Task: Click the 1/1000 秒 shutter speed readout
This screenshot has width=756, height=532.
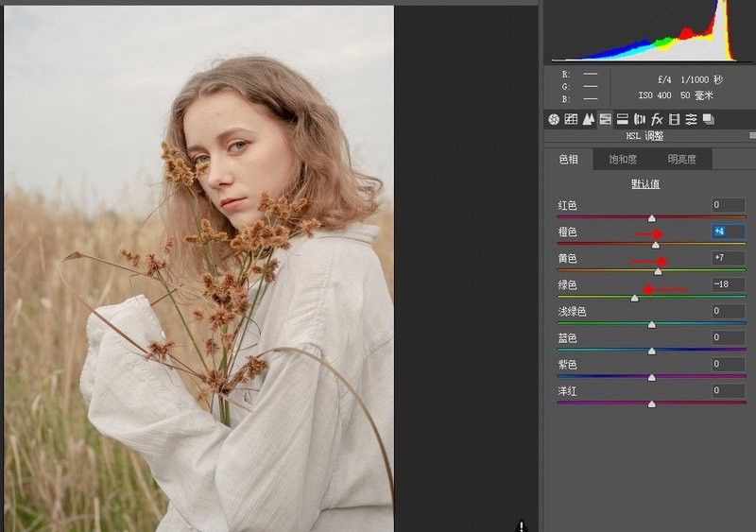Action: 701,79
